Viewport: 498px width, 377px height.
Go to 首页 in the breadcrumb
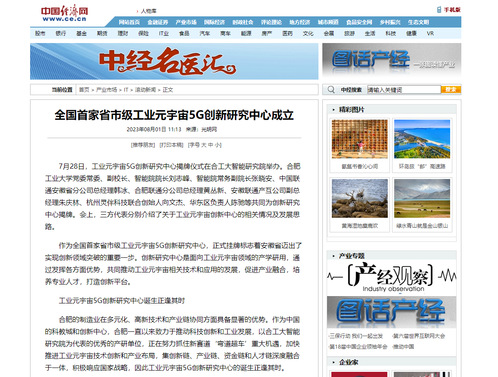click(84, 90)
